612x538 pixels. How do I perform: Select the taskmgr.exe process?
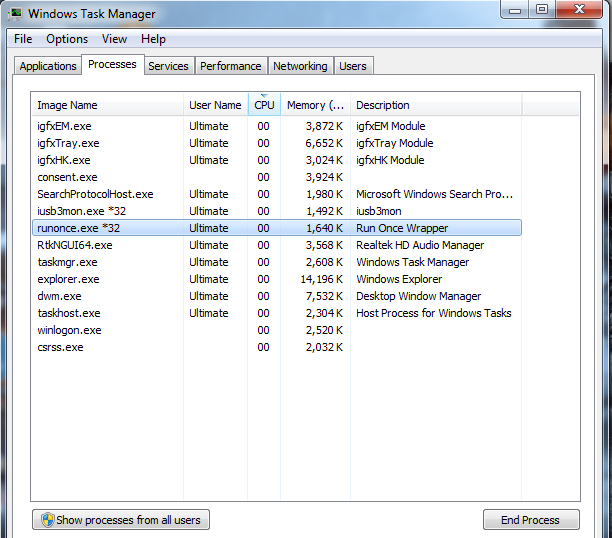click(x=277, y=262)
